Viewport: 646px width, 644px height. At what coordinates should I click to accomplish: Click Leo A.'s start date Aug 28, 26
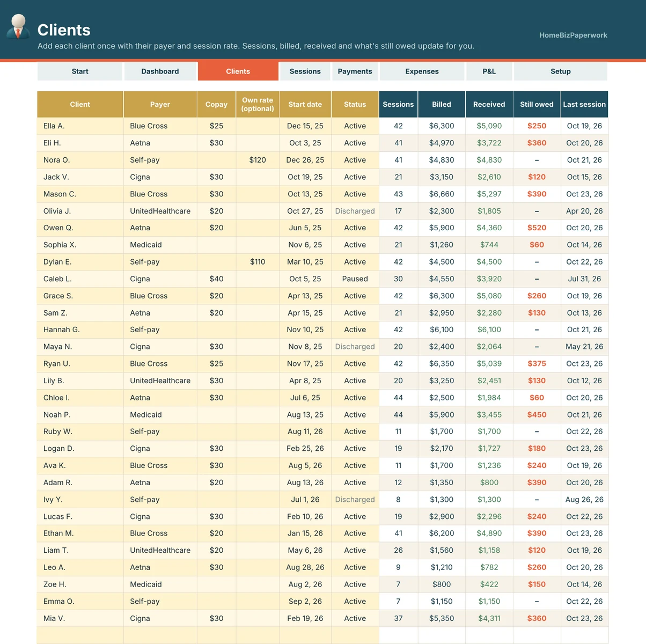(x=305, y=567)
